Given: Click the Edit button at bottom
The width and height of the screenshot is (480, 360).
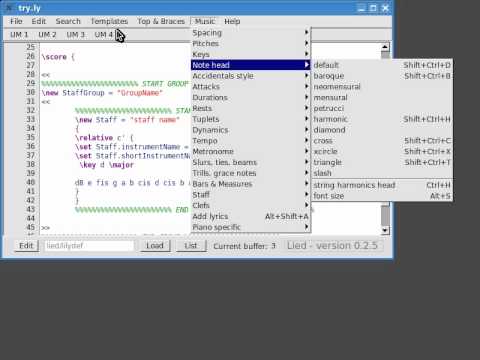Looking at the screenshot, I should pos(26,246).
